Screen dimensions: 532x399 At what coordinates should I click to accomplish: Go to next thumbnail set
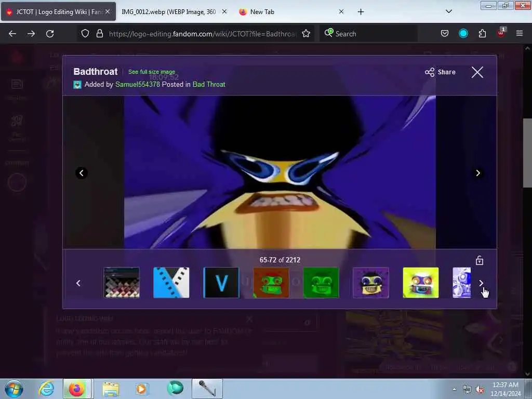tap(481, 283)
